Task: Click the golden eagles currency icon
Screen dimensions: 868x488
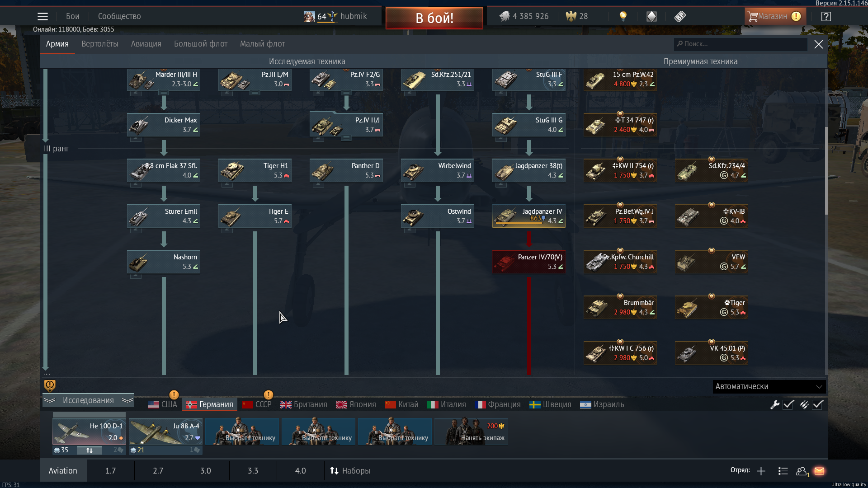Action: point(571,17)
